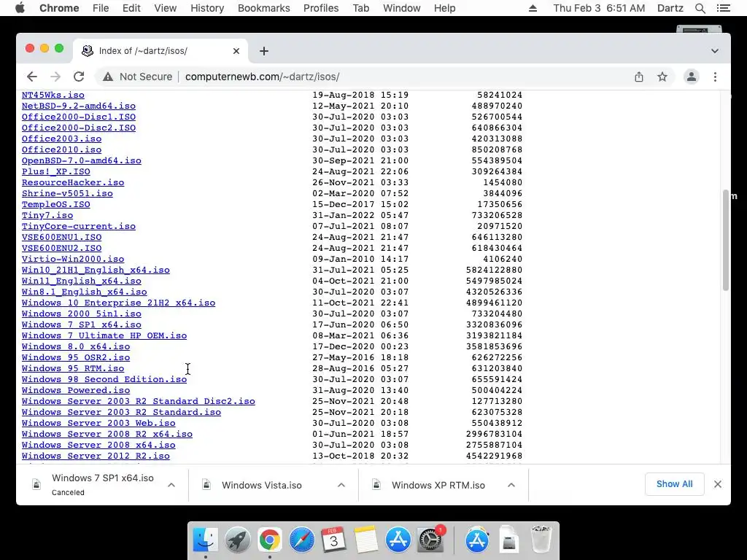747x560 pixels.
Task: Open Notes from the dock
Action: (x=365, y=540)
